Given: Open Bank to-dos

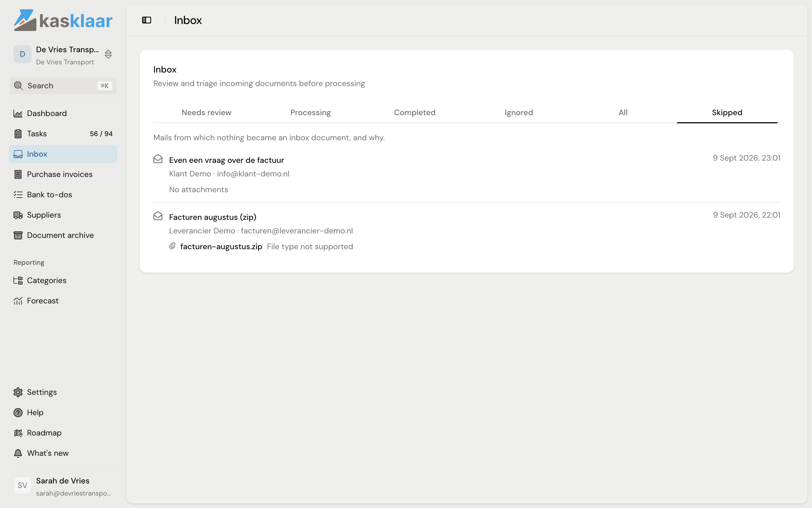Looking at the screenshot, I should [x=63, y=194].
